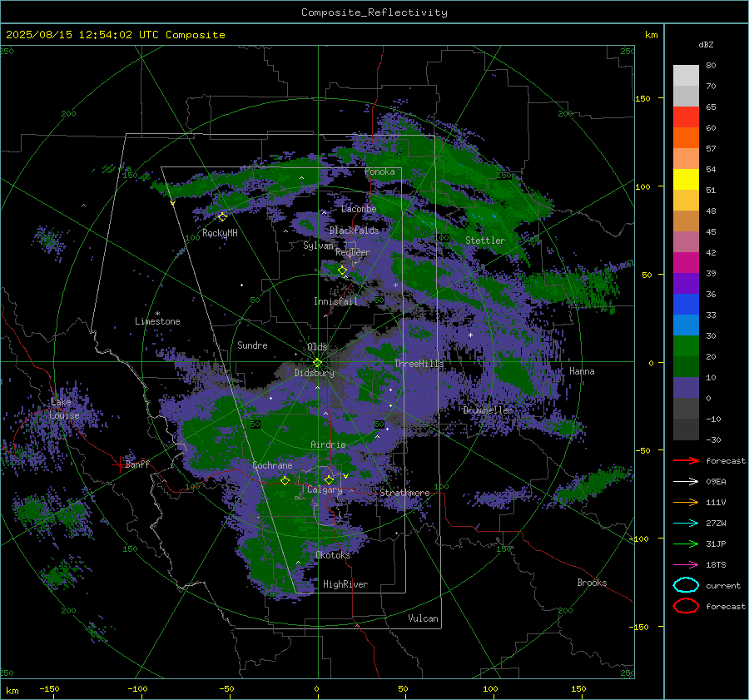Click the yellow diamond marker at Didsbury radar
749x700 pixels.
(317, 363)
